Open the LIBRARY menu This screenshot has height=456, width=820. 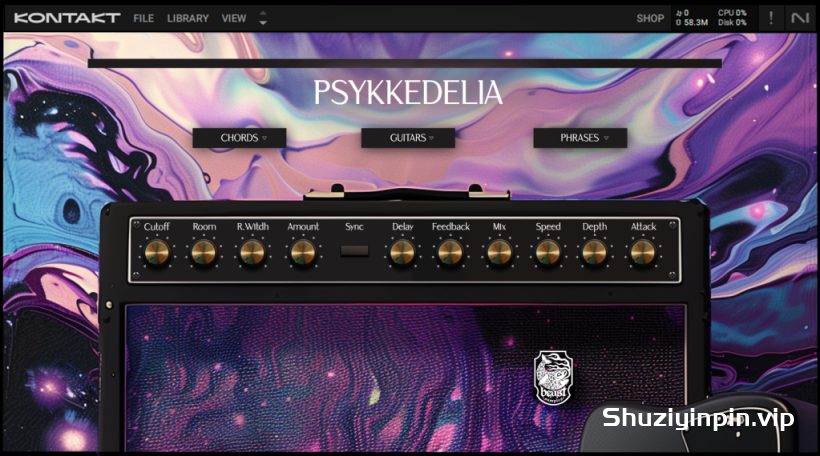(188, 18)
